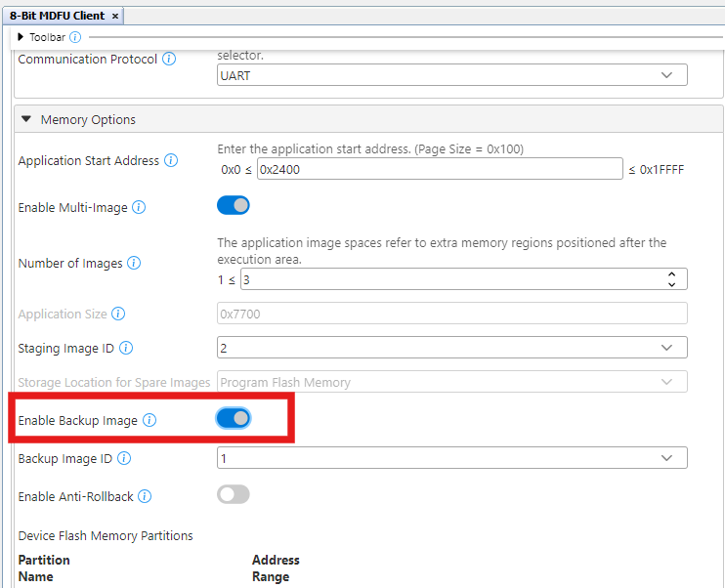Collapse the Memory Options section
The image size is (725, 588).
click(26, 120)
